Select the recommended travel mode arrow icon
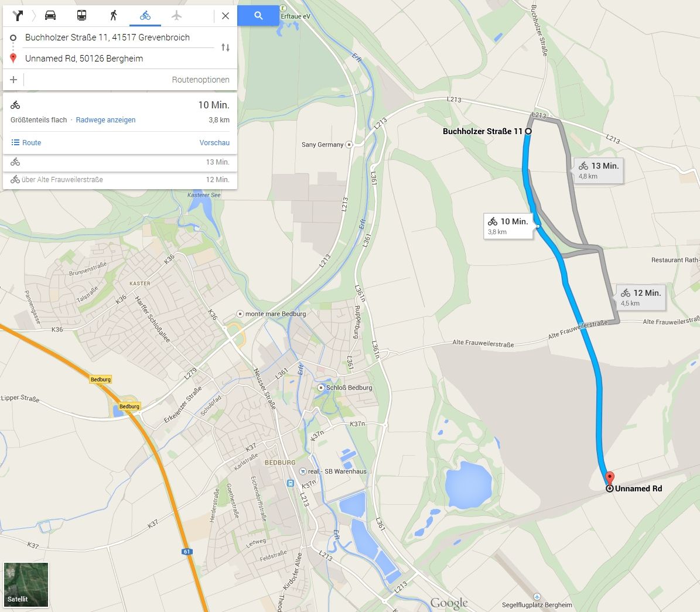 click(18, 16)
